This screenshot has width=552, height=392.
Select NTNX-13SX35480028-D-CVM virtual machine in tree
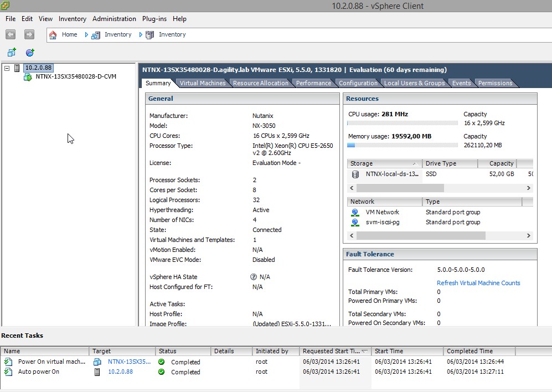[x=76, y=77]
